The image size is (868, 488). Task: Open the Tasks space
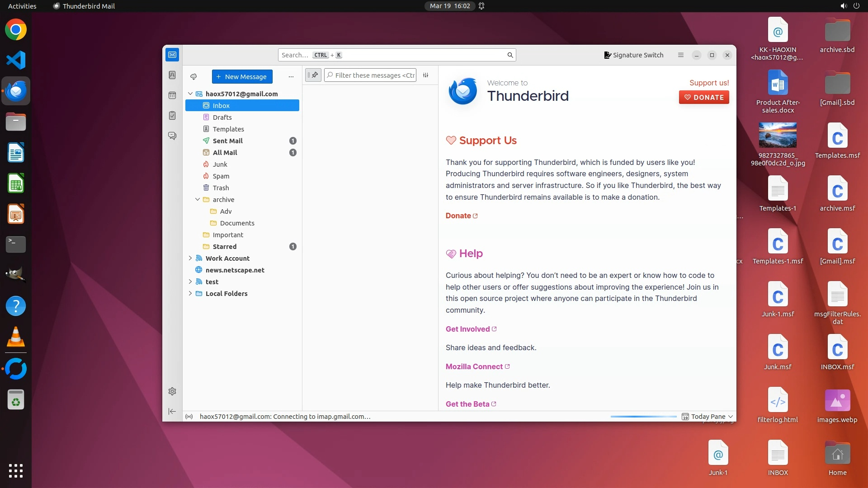coord(172,116)
